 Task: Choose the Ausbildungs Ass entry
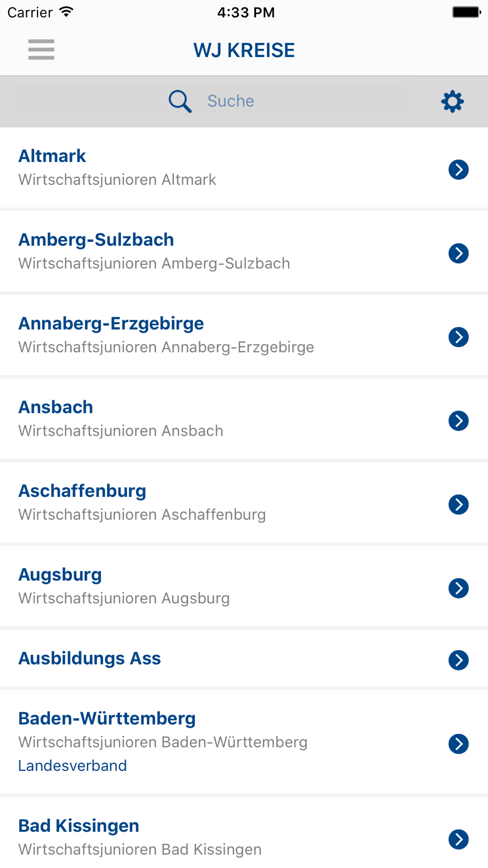90,659
